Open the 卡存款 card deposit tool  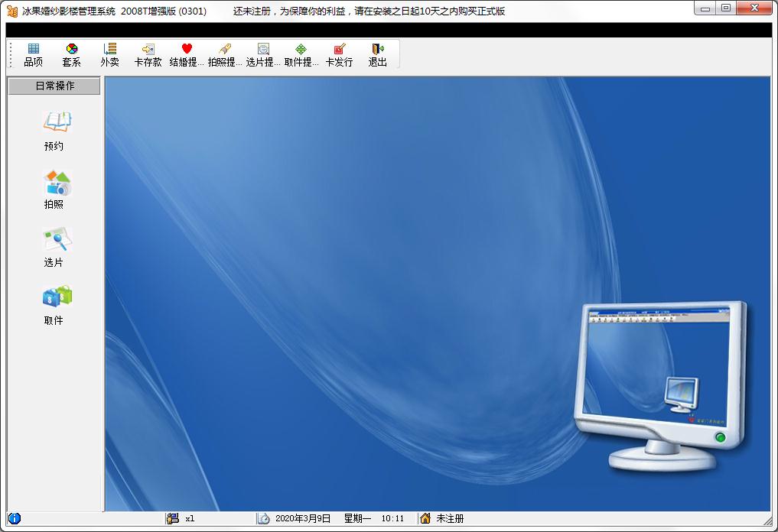pos(148,55)
